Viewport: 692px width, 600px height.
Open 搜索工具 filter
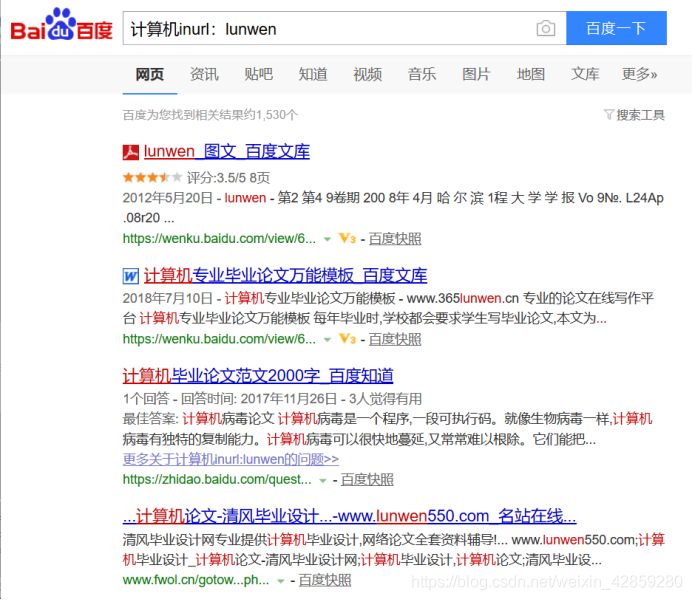tap(634, 115)
